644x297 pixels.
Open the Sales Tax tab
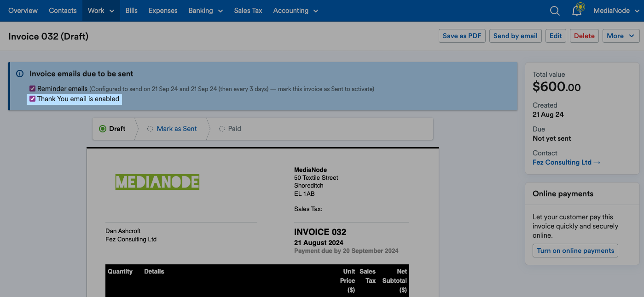click(x=248, y=11)
